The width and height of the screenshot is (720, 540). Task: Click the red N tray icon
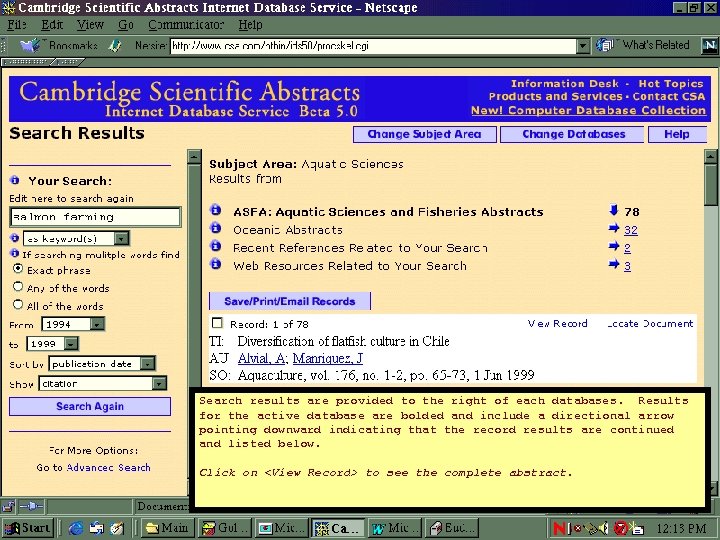(559, 529)
